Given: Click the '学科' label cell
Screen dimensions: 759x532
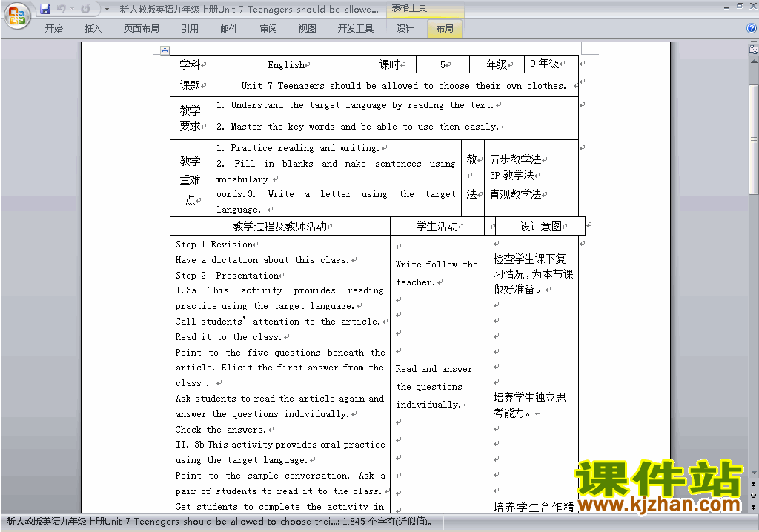Looking at the screenshot, I should click(190, 64).
